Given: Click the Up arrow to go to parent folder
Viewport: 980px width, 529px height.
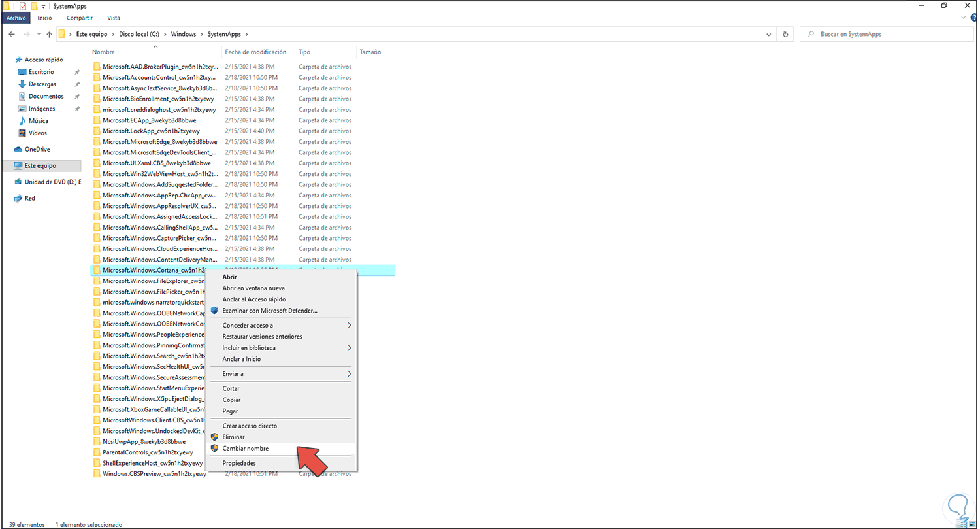Looking at the screenshot, I should 49,34.
